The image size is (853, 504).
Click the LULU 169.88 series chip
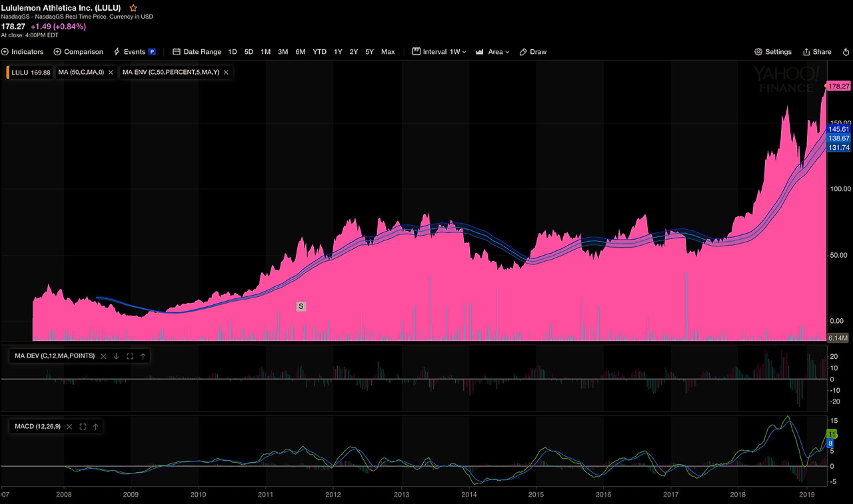pos(29,73)
